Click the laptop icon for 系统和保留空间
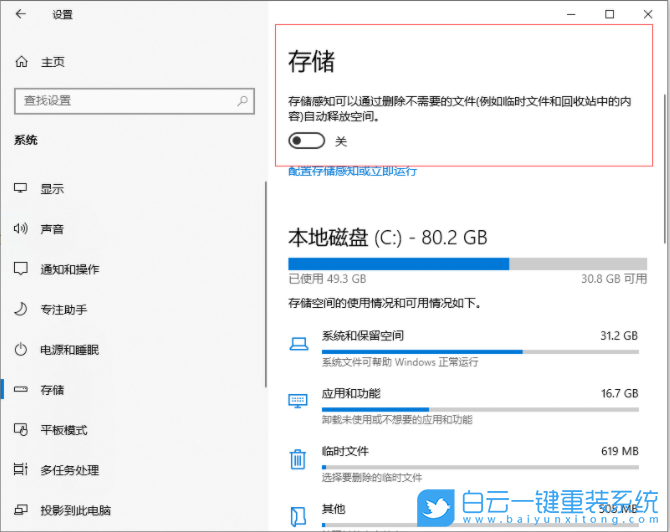Viewport: 670px width, 532px height. coord(299,344)
